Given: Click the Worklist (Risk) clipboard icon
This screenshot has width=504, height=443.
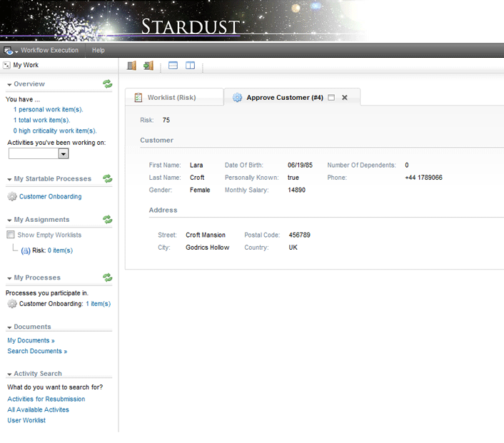Looking at the screenshot, I should coord(138,97).
